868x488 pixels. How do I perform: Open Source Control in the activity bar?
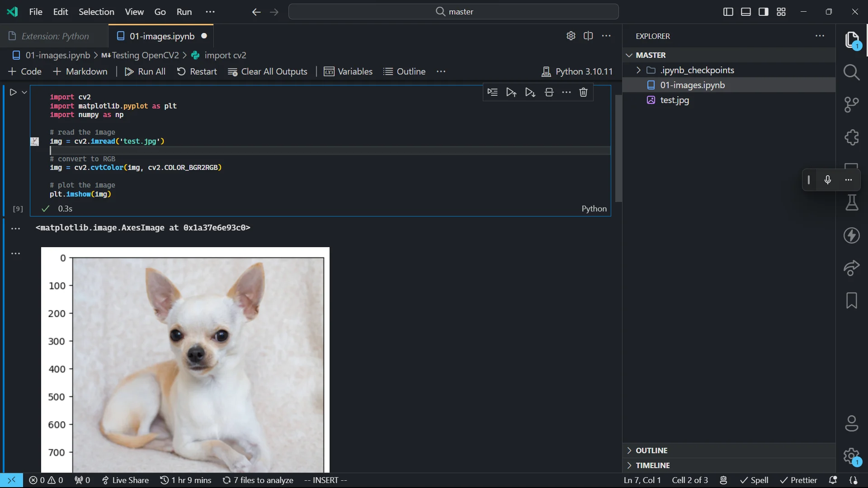point(852,104)
